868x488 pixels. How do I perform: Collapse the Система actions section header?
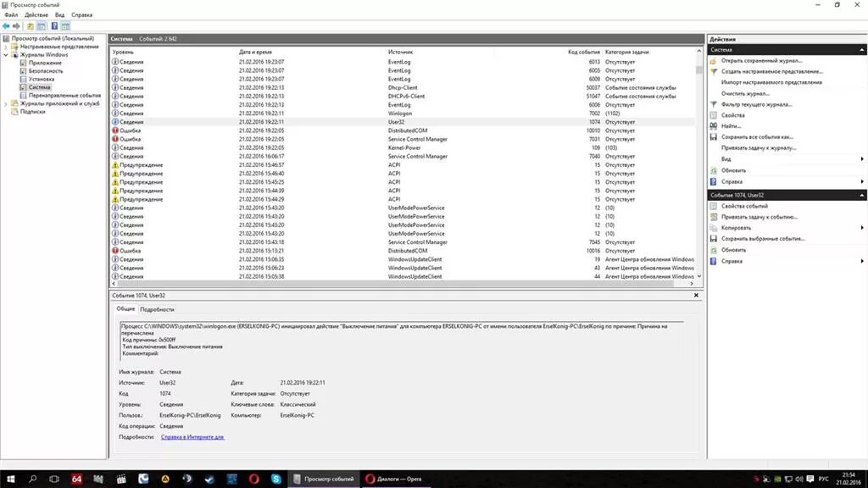click(862, 50)
